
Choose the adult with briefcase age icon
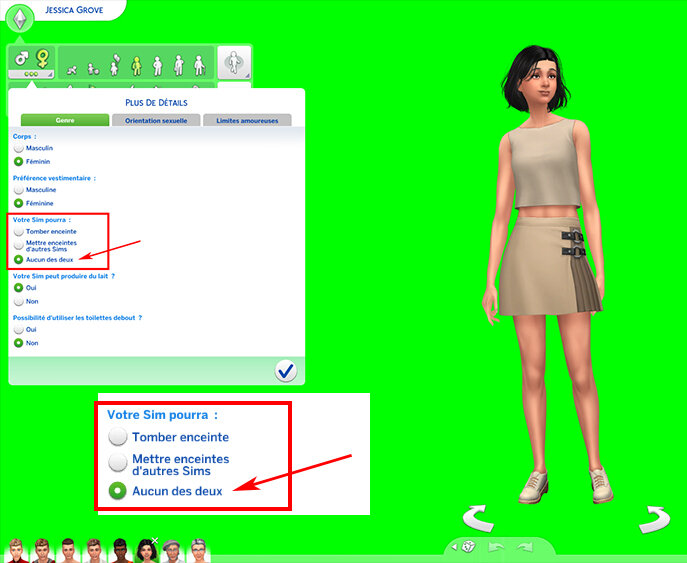179,65
